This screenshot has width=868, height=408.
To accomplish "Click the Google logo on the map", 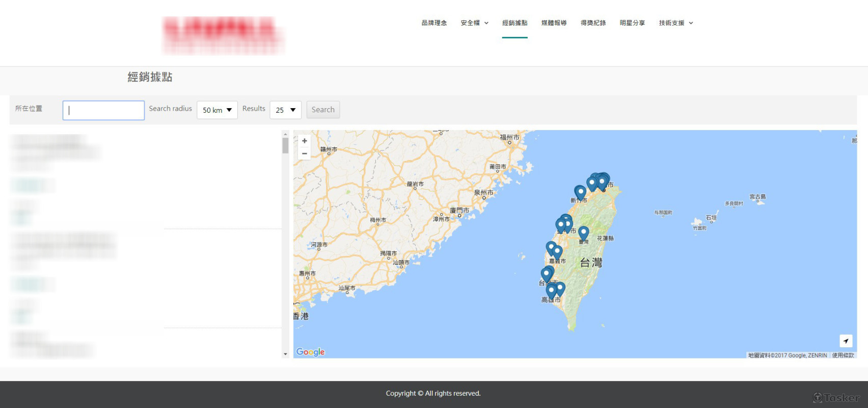I will (310, 352).
